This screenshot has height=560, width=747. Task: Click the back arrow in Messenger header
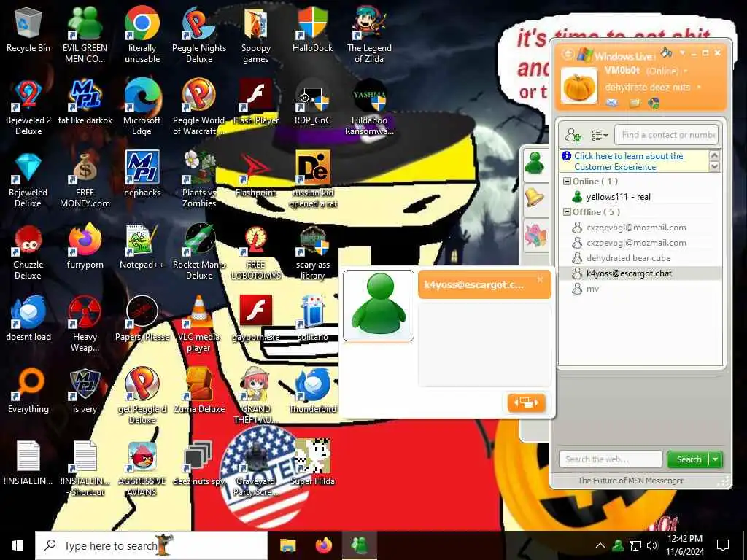(x=568, y=54)
